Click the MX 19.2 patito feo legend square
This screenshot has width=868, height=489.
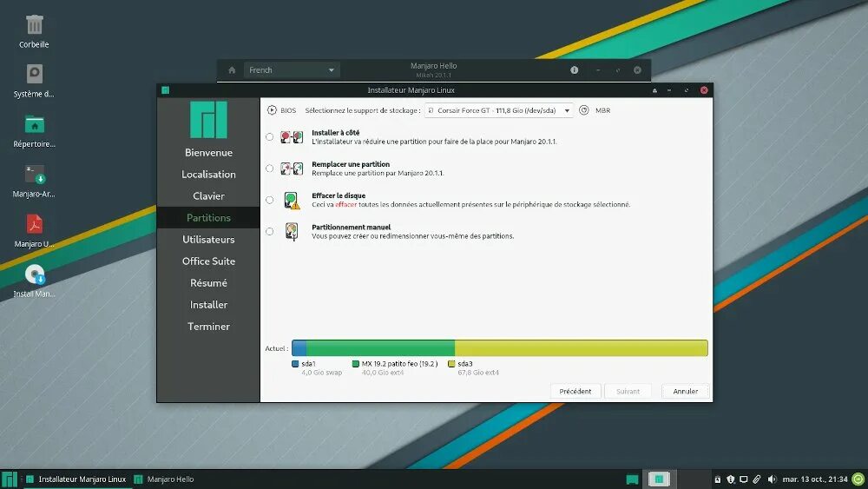point(355,364)
